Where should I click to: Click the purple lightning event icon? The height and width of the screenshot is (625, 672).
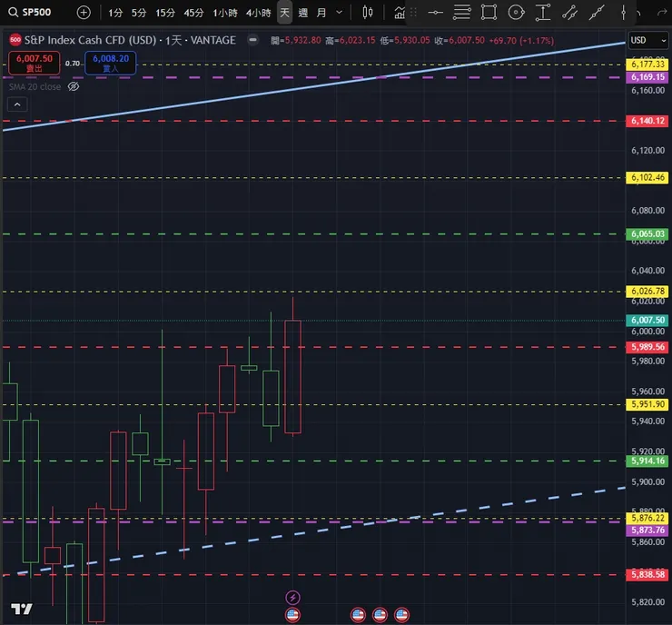coord(292,597)
